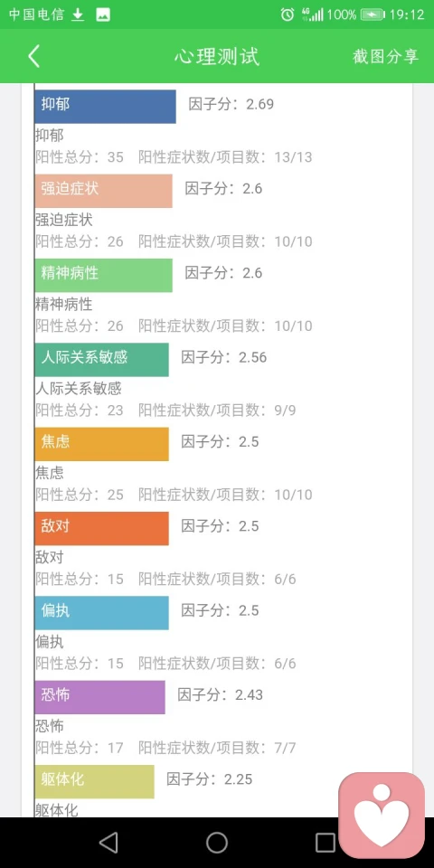Tap the Android home circle button
434x868 pixels.
pyautogui.click(x=217, y=843)
